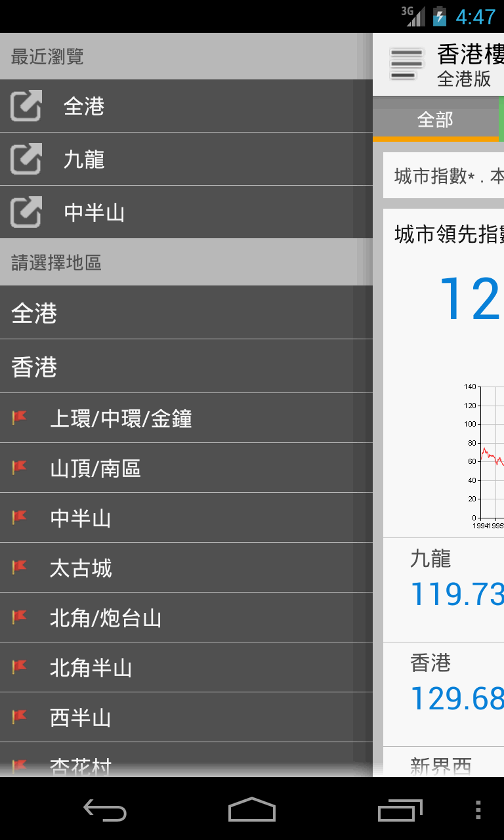Choose 香港 region heading
The width and height of the screenshot is (504, 840).
186,366
